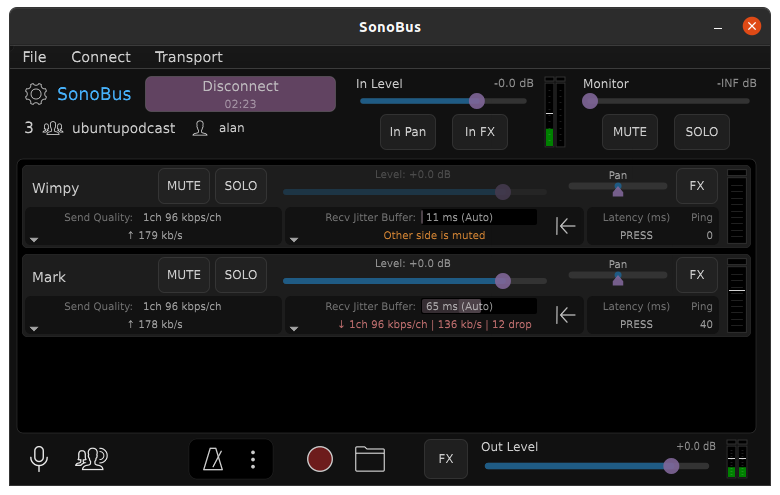Open Wimpy's 11 ms jitter buffer field
The image size is (780, 495).
479,217
